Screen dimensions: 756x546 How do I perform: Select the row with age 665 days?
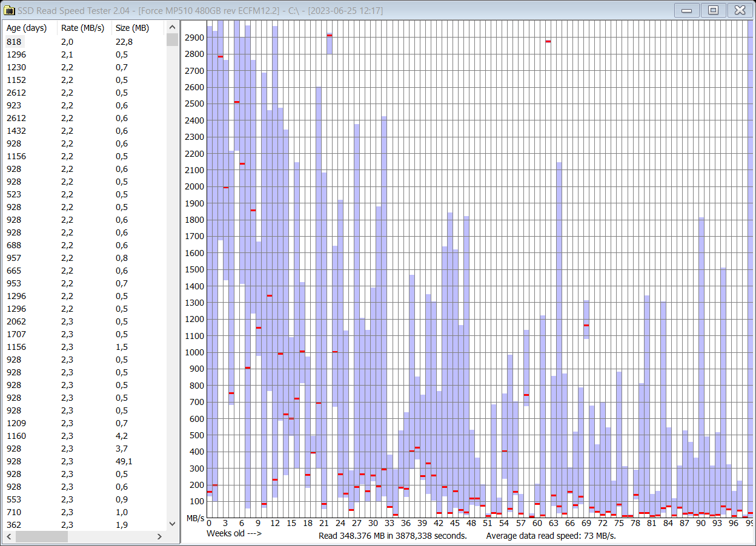(85, 271)
